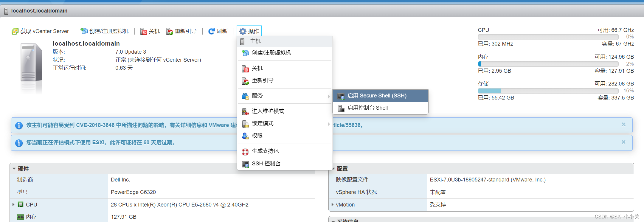Click the PowerEdge C6320 model value
644x222 pixels.
point(133,192)
